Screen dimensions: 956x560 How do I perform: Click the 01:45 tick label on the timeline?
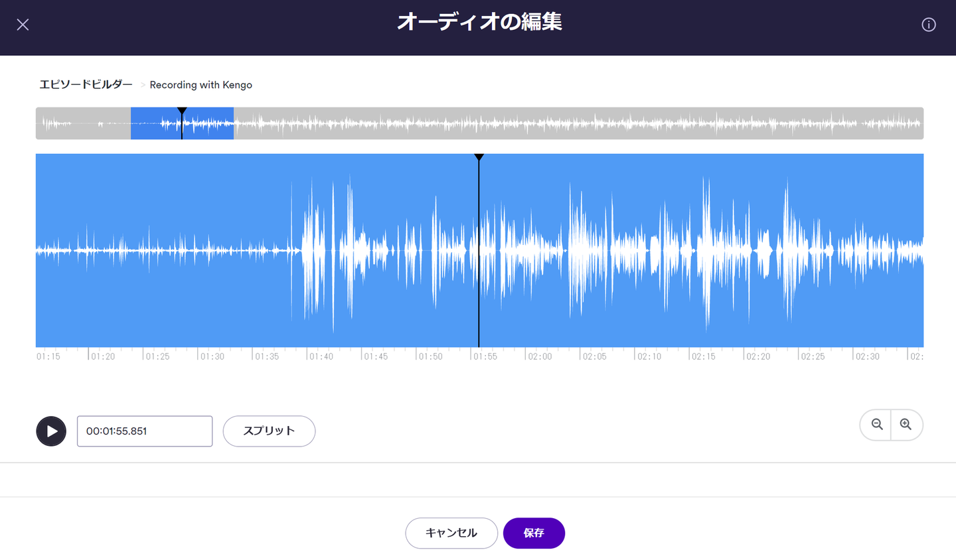[x=376, y=356]
